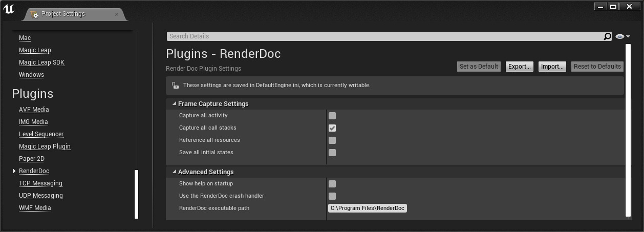Viewport: 644px width, 232px height.
Task: Click the details panel vertical scrollbar
Action: [629, 131]
